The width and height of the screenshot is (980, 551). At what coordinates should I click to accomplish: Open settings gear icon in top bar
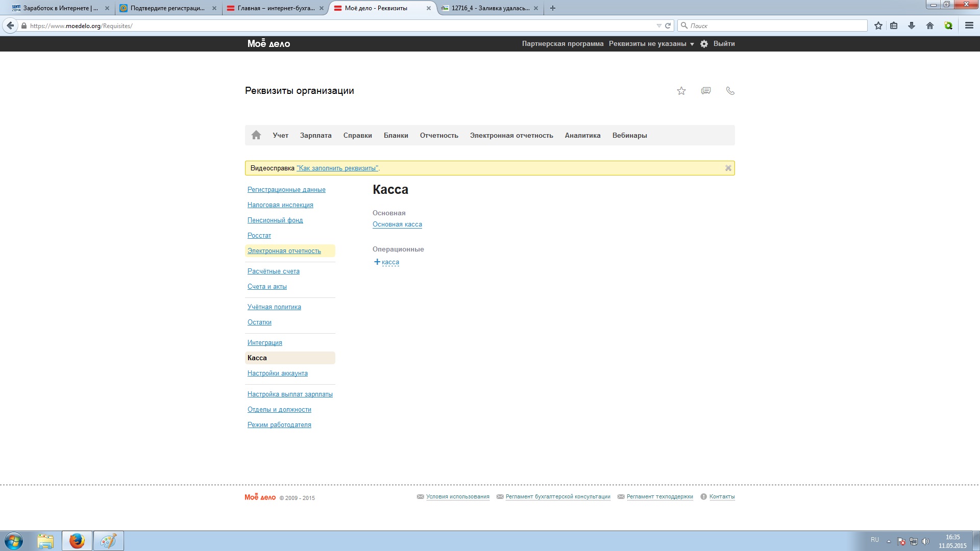coord(704,44)
